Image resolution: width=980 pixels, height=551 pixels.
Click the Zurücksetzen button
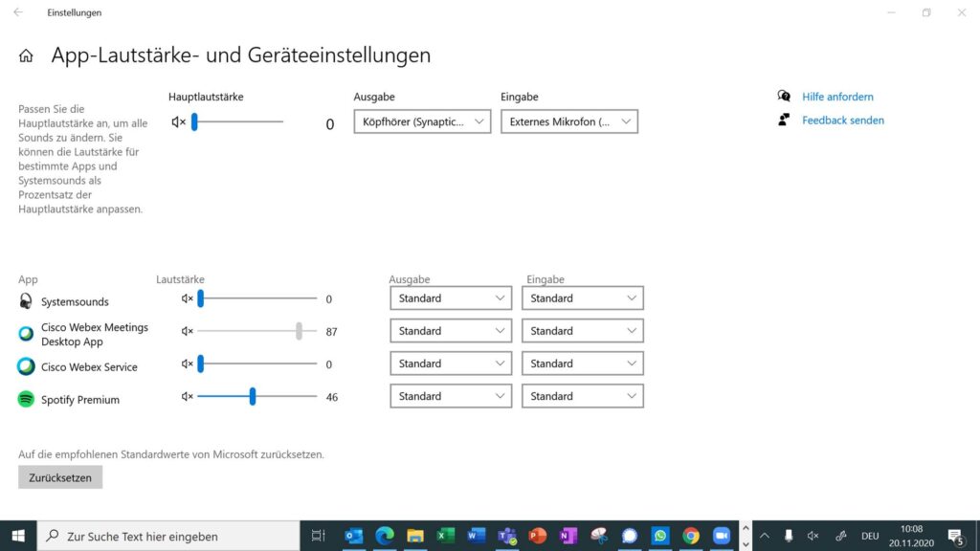[60, 477]
